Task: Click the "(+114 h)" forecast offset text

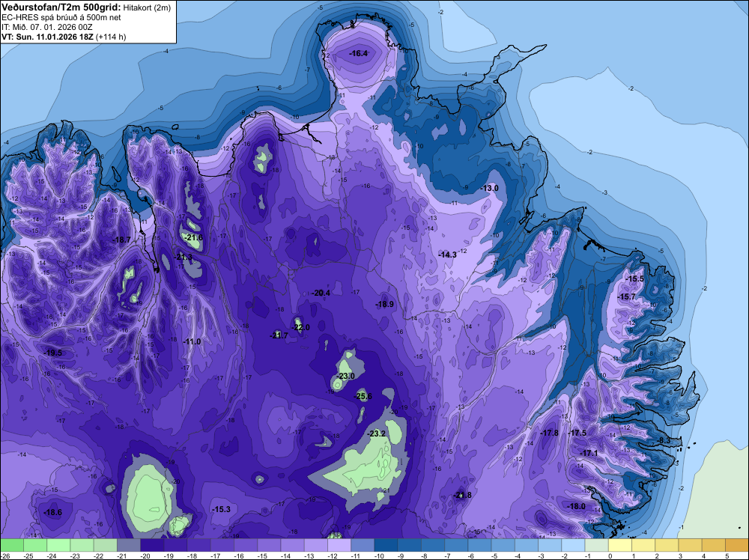Action: click(111, 37)
